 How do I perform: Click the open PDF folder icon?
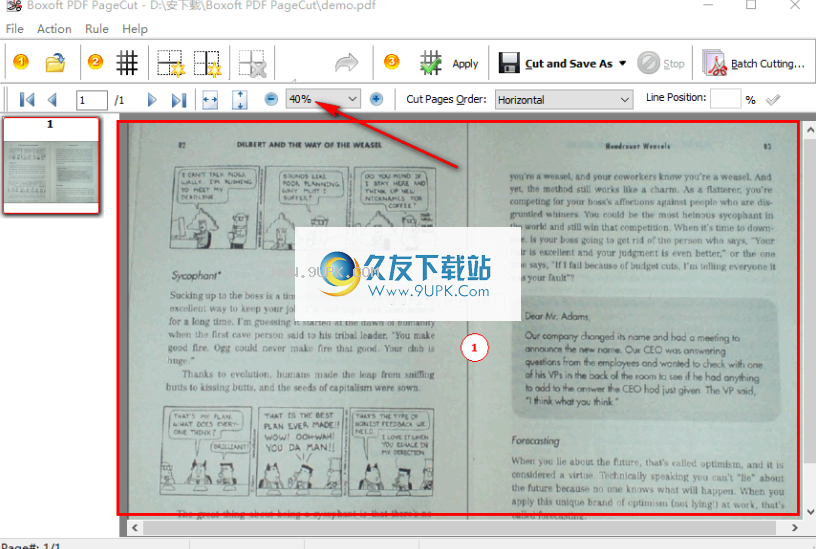55,63
